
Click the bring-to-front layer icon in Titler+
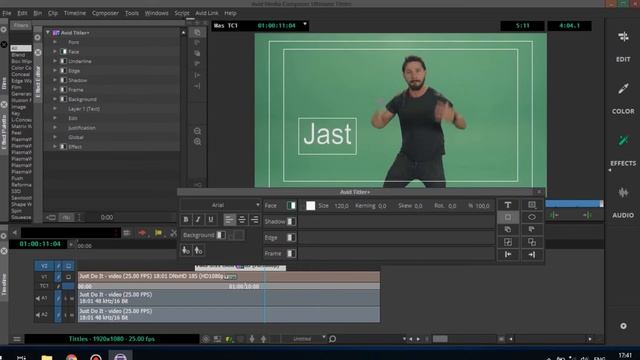tap(508, 229)
